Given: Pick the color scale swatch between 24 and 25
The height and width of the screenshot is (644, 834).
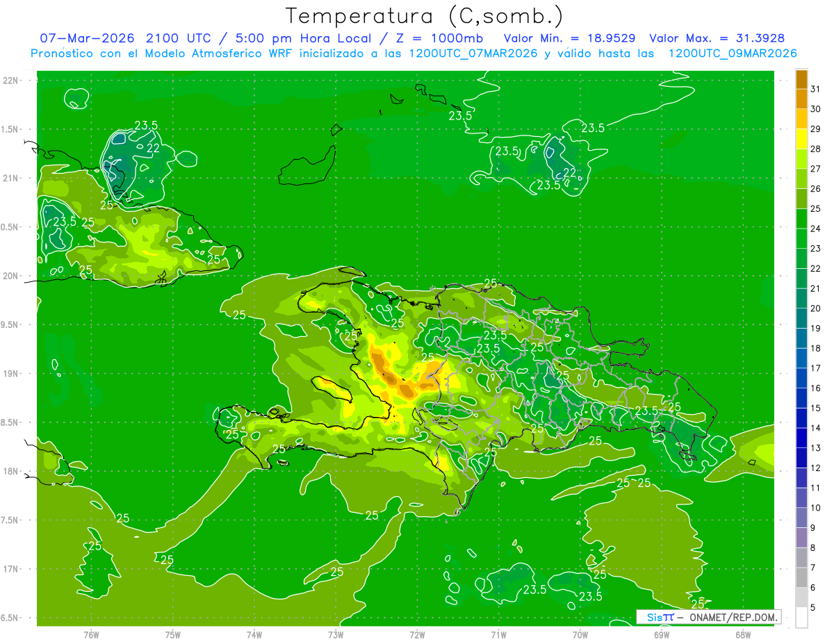Looking at the screenshot, I should tap(801, 219).
